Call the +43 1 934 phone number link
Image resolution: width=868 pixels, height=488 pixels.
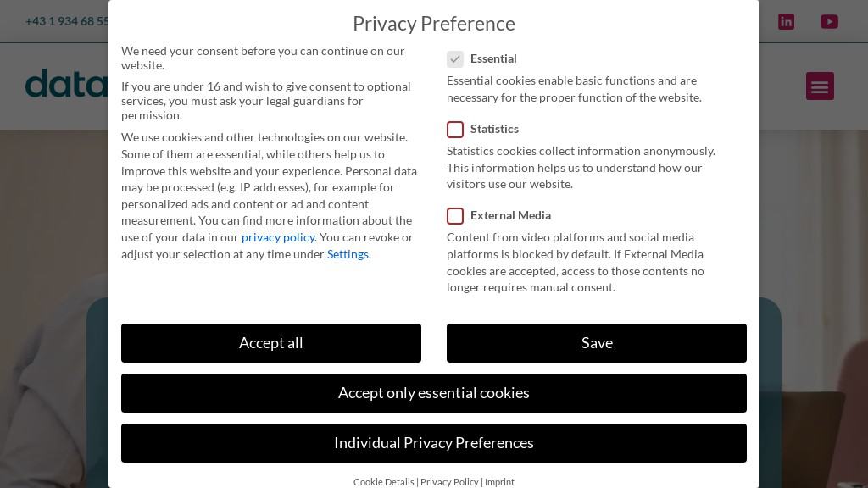67,21
